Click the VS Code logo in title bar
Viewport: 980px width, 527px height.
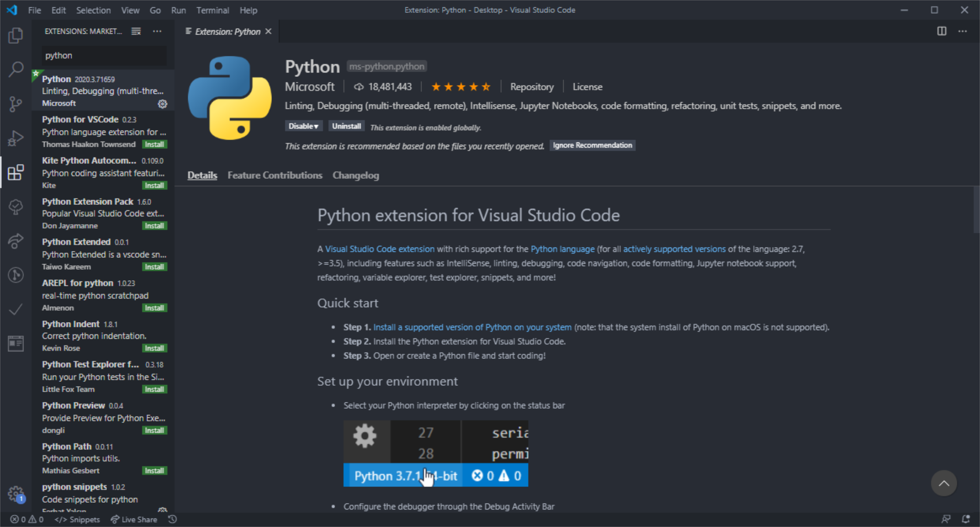(12, 10)
